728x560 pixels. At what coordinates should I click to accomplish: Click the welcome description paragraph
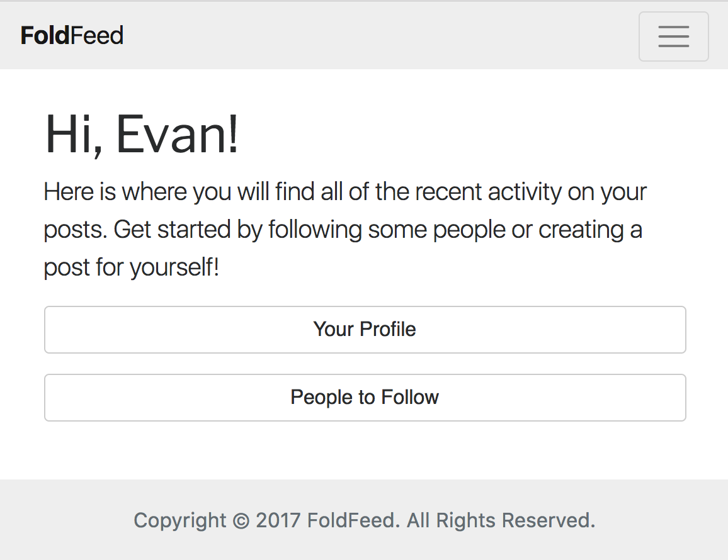tap(345, 230)
